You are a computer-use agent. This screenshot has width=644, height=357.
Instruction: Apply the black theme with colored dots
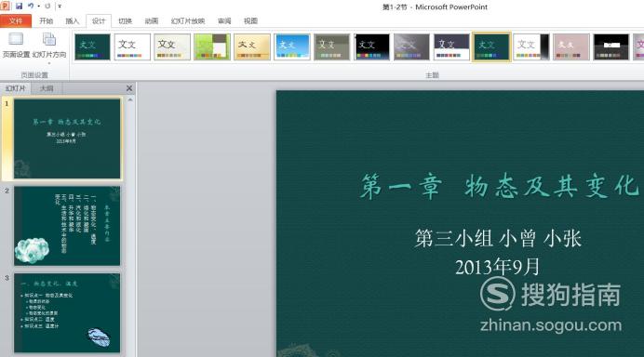pos(371,46)
